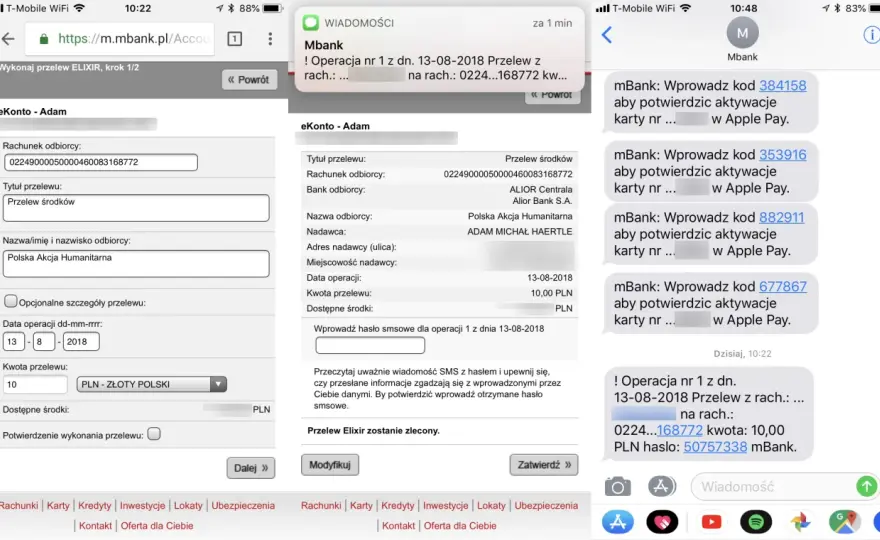Tap the browser back arrow icon

coord(8,39)
